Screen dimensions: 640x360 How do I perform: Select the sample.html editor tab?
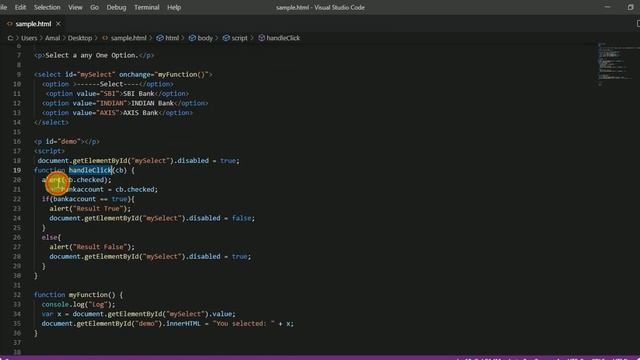33,24
